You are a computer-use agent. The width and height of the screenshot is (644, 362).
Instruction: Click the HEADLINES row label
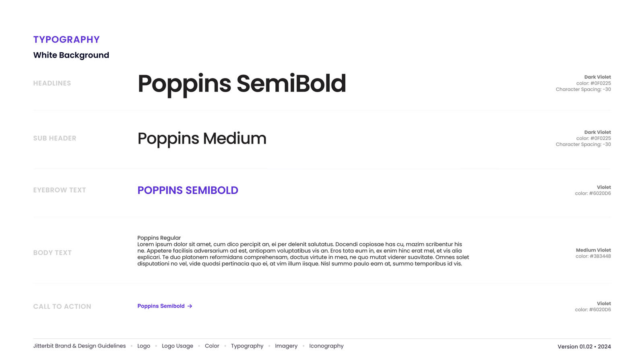point(52,83)
